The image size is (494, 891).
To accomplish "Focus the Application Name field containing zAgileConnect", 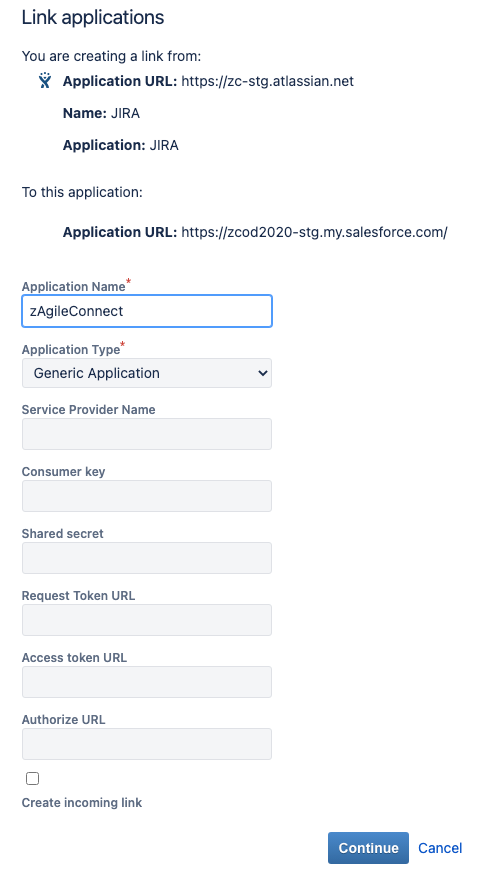I will tap(147, 311).
